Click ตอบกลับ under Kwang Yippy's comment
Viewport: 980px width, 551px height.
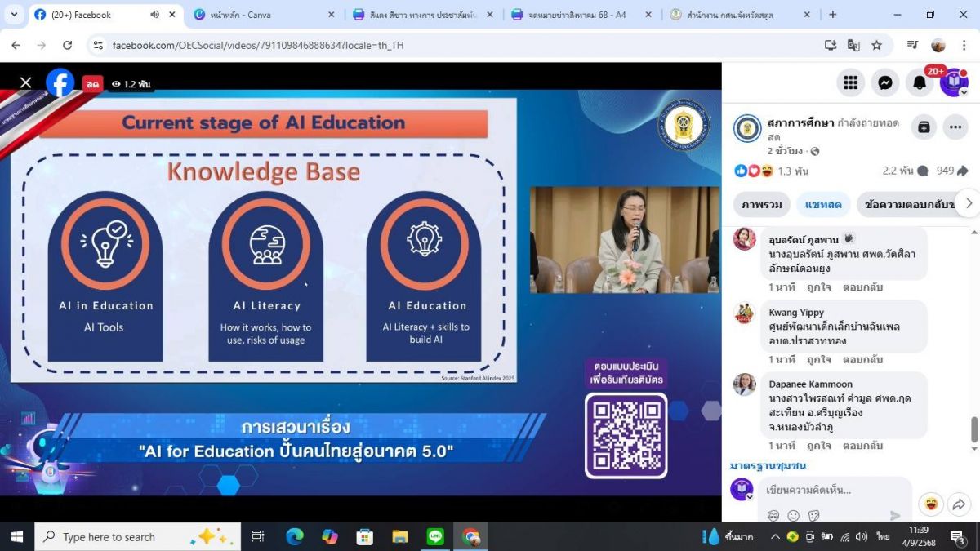(x=862, y=359)
